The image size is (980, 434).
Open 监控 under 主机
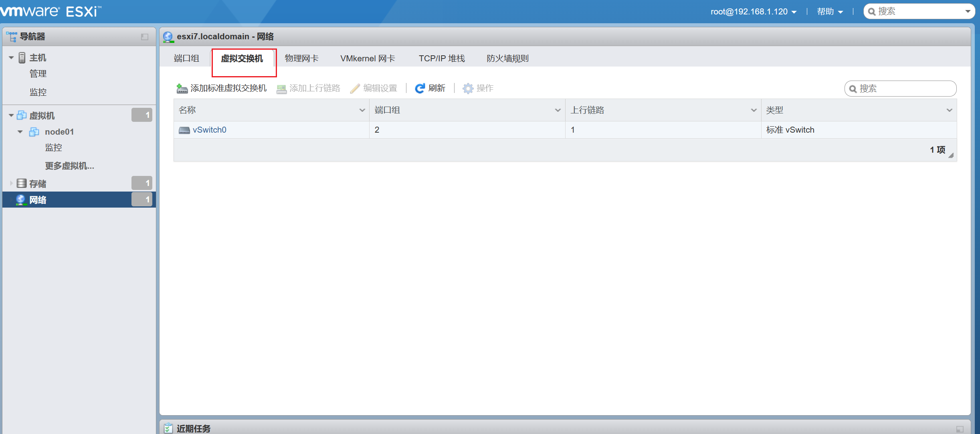(38, 92)
